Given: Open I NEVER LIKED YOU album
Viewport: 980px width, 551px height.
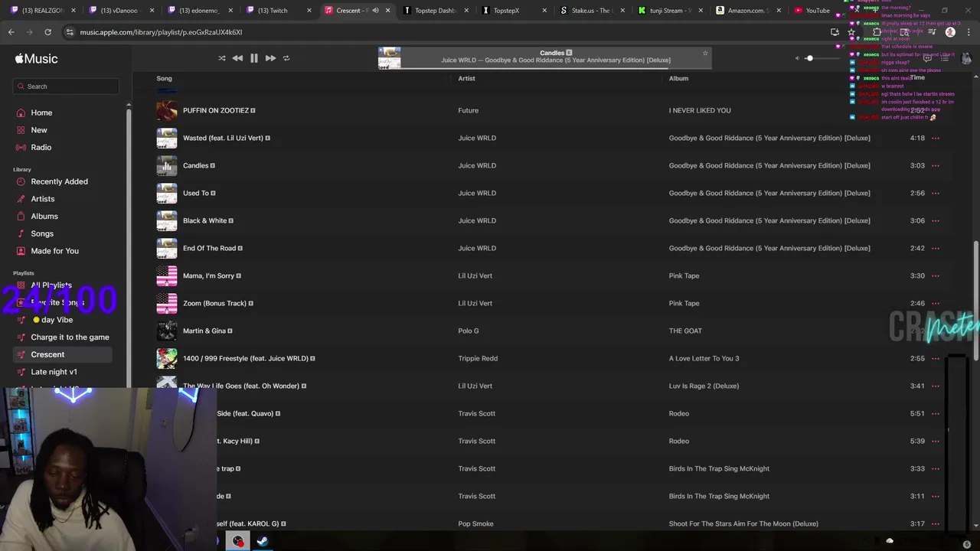Looking at the screenshot, I should pyautogui.click(x=700, y=110).
